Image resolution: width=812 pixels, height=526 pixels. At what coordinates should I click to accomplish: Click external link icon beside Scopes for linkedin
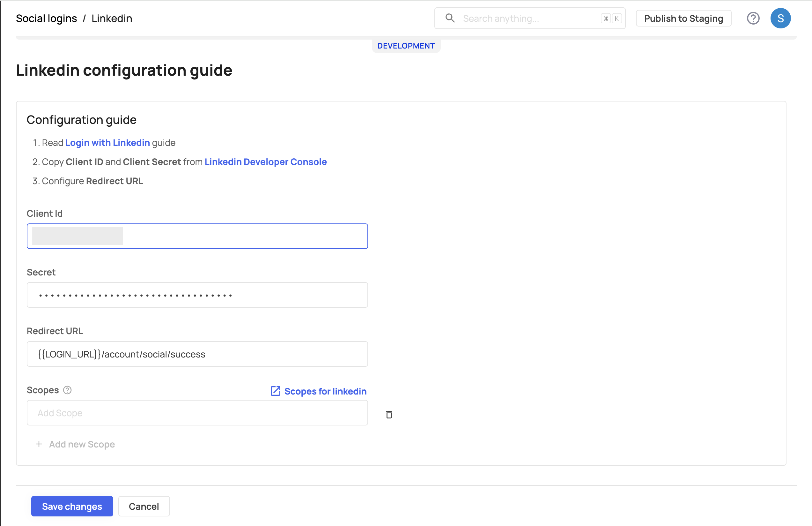(x=275, y=391)
